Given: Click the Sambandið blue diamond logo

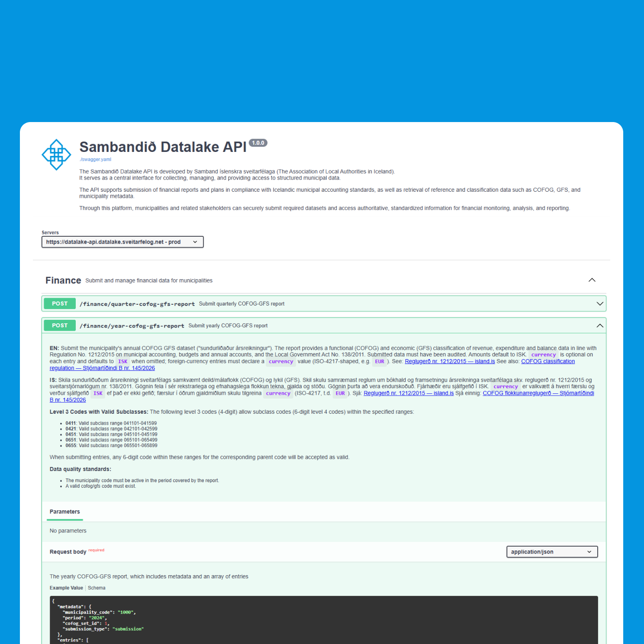Looking at the screenshot, I should tap(56, 155).
